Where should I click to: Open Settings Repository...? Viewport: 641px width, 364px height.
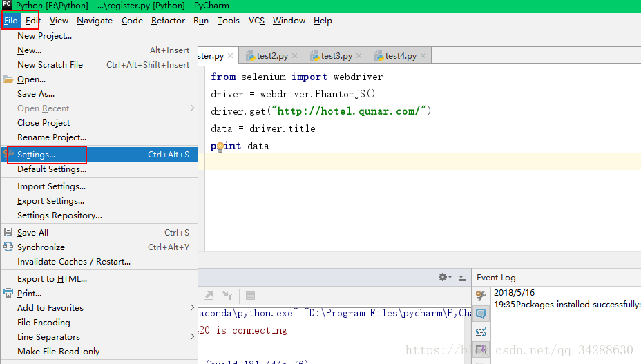(99, 215)
